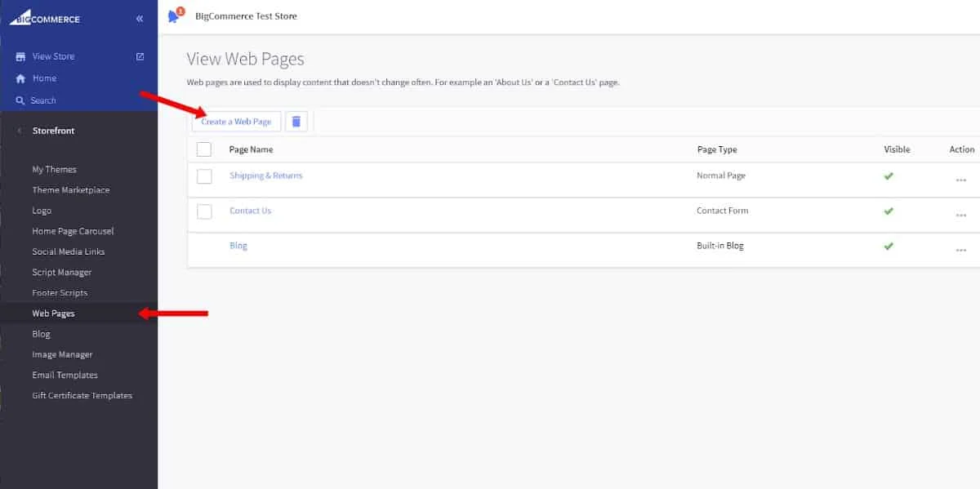Open the Contact Us page link
Viewport: 980px width, 489px height.
(x=250, y=211)
